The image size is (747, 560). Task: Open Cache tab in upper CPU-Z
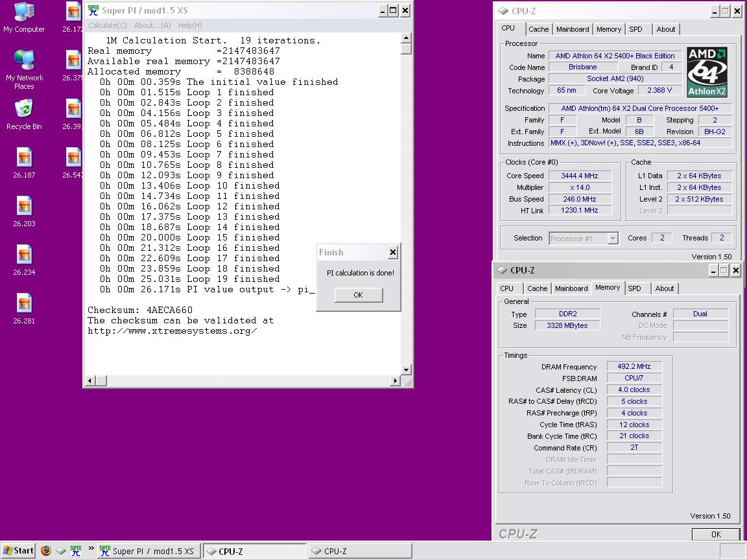point(538,29)
